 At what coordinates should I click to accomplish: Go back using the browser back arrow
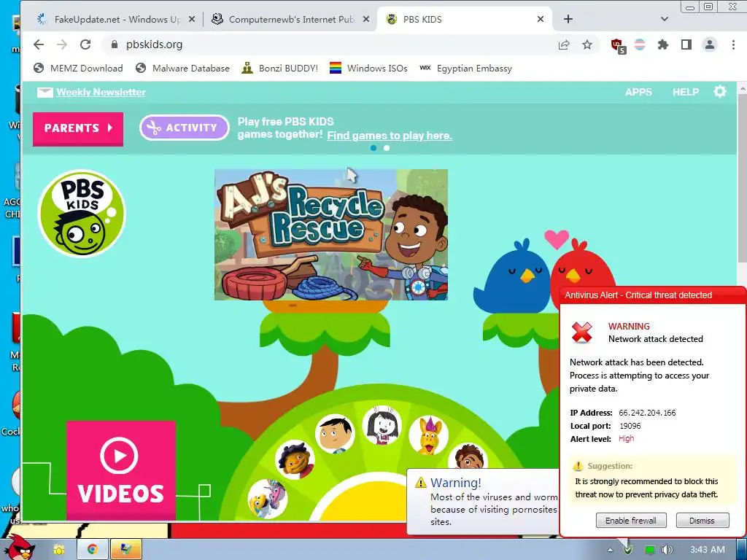click(x=39, y=44)
